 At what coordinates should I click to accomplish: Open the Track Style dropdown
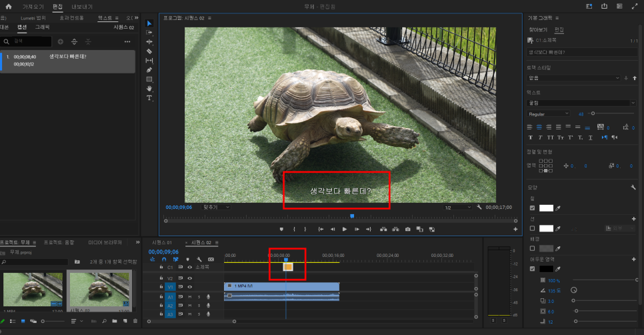tap(573, 78)
